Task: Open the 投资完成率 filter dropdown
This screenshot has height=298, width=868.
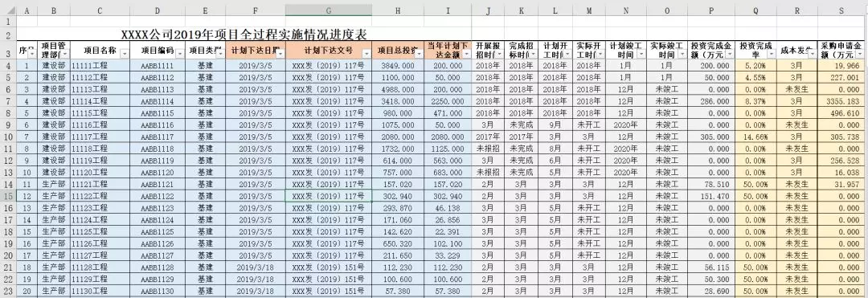Action: pyautogui.click(x=771, y=54)
